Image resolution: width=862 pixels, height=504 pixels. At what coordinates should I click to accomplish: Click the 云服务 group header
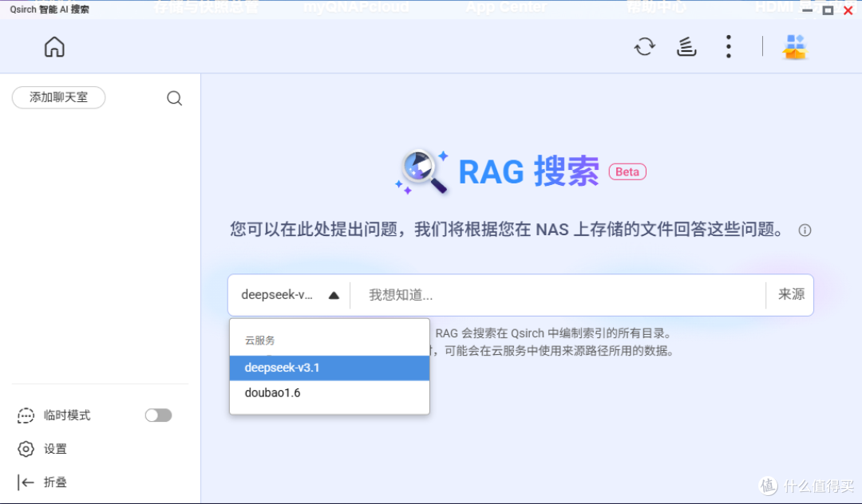259,341
